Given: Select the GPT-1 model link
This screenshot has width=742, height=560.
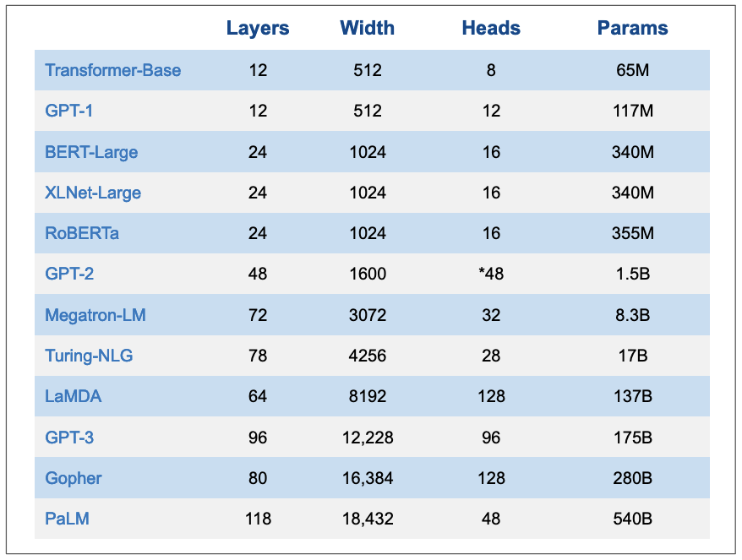Looking at the screenshot, I should click(68, 111).
